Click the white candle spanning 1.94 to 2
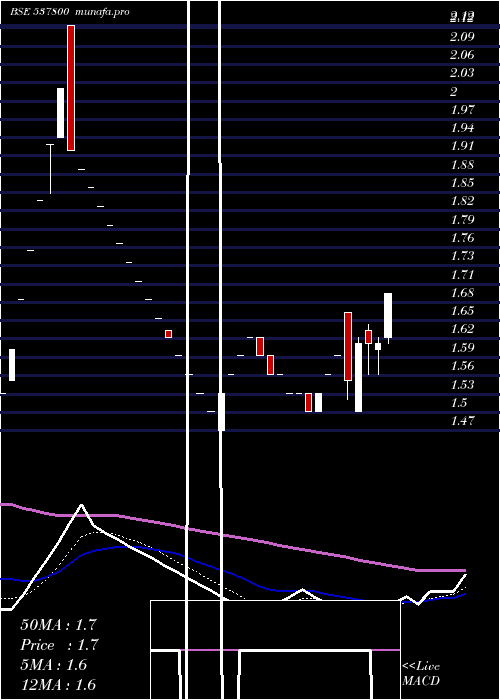 tap(60, 113)
